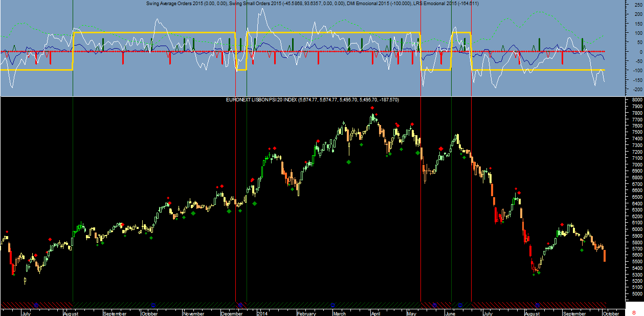Click the February label on the time axis
The width and height of the screenshot is (644, 316).
coord(307,313)
